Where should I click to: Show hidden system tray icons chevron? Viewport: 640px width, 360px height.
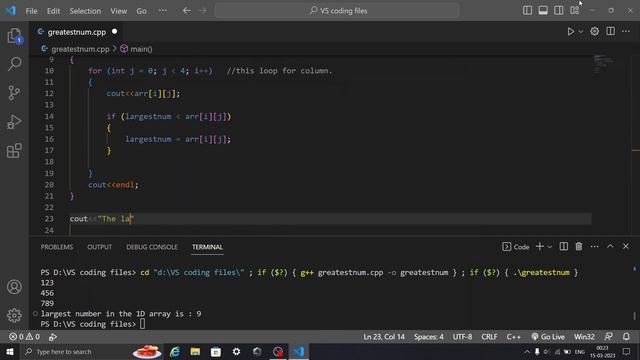click(527, 351)
